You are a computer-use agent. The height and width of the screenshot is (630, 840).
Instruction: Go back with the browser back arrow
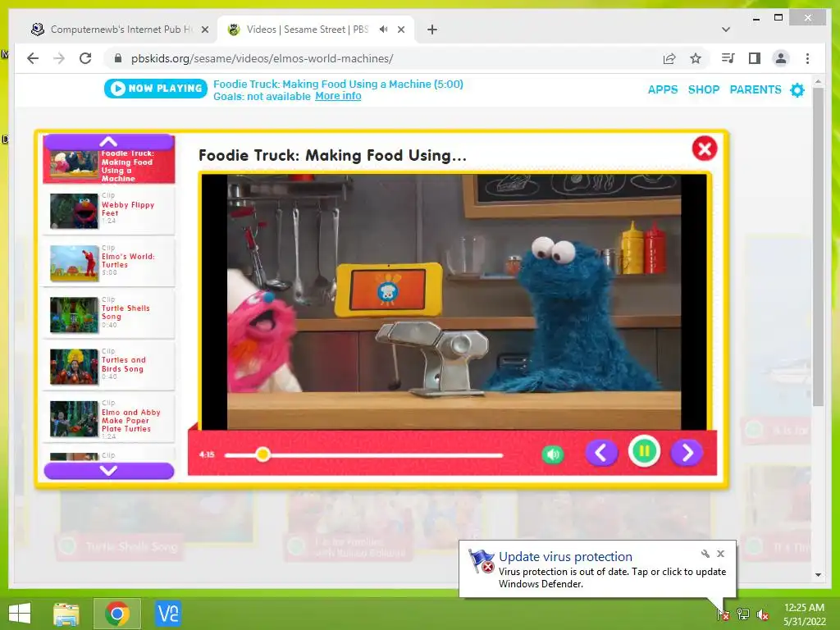pyautogui.click(x=33, y=58)
